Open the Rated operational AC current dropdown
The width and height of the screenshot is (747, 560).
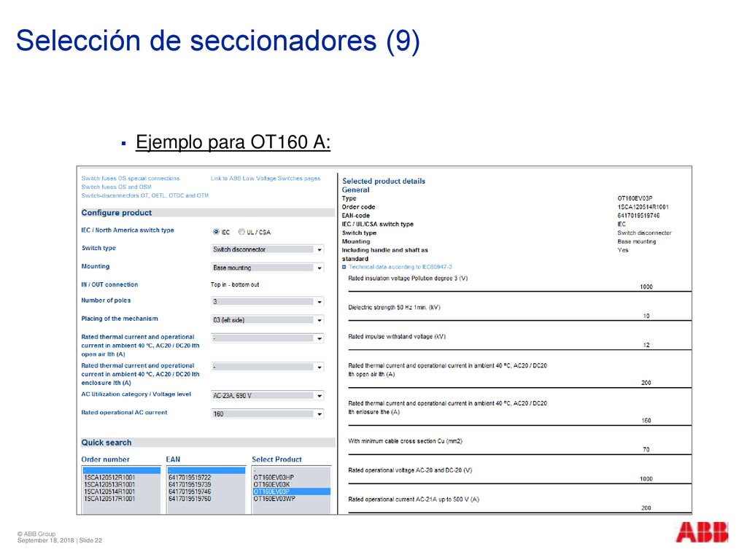pyautogui.click(x=267, y=414)
